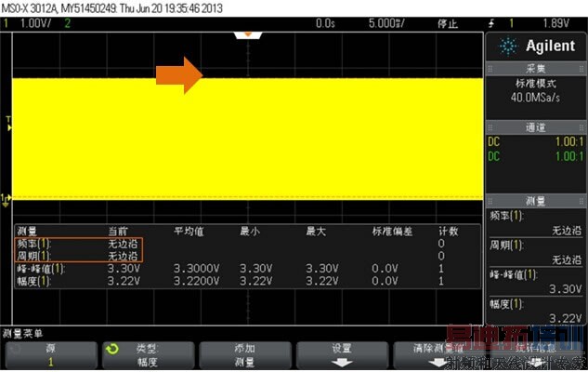Select the orange trigger position marker above the waveform

click(x=247, y=35)
